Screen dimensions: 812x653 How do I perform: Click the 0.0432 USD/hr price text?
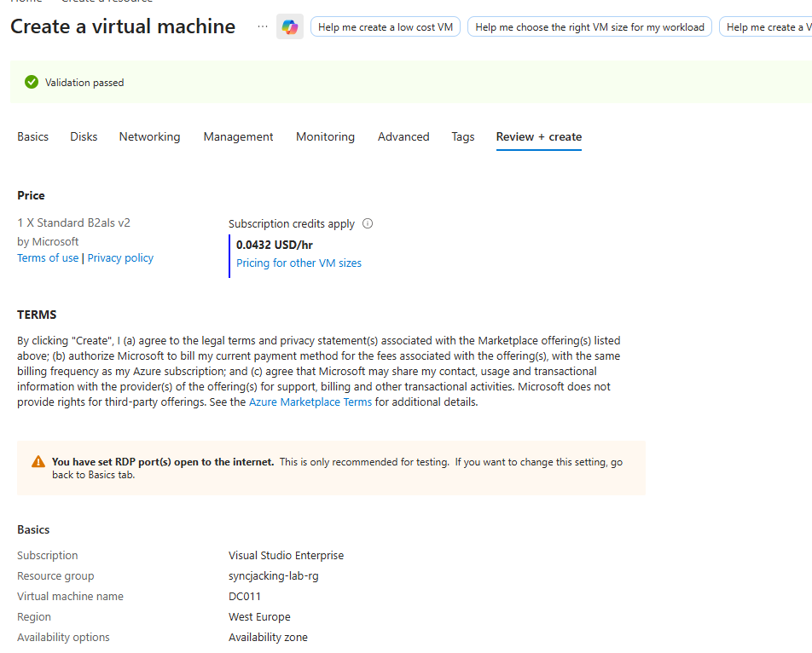[x=275, y=245]
